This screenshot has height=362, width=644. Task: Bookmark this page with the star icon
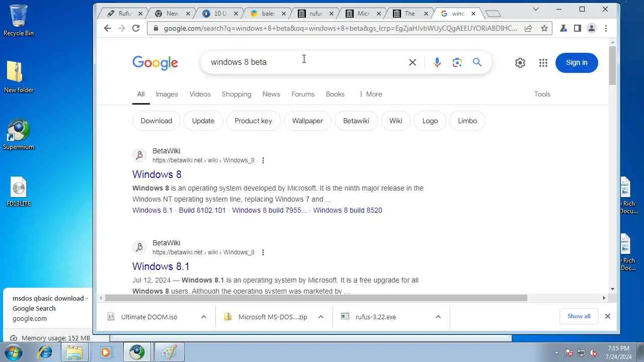(x=544, y=28)
